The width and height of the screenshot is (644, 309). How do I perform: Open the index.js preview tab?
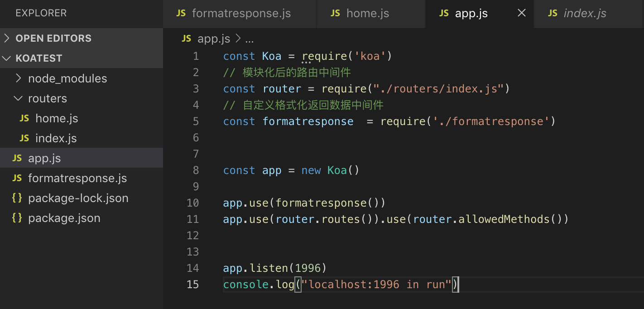(x=584, y=14)
